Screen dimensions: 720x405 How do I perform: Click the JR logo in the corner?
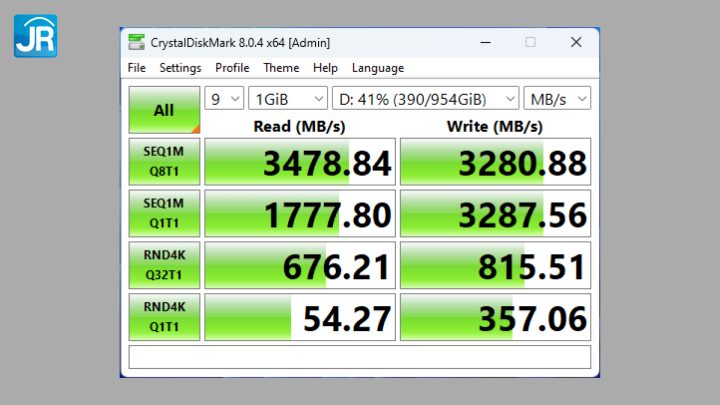pos(35,35)
